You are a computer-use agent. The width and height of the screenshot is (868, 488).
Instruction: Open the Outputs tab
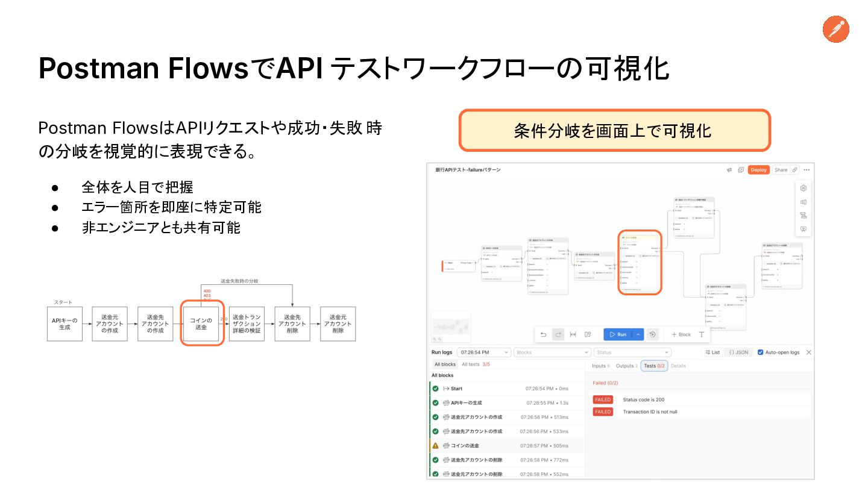626,366
